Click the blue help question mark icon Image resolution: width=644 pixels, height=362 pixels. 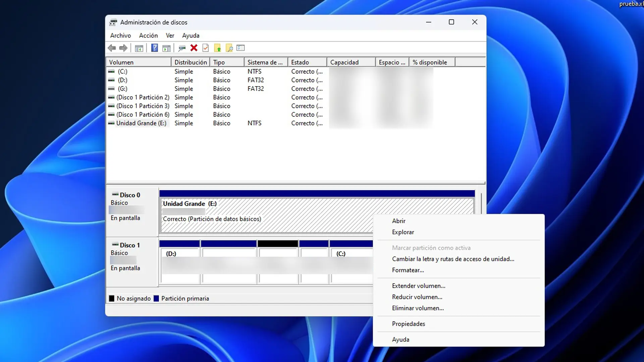[x=154, y=48]
